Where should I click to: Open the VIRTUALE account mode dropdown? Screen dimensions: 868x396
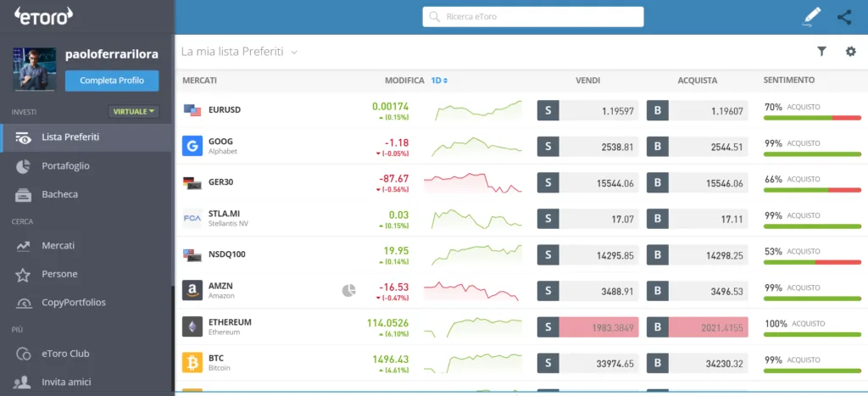pos(133,111)
